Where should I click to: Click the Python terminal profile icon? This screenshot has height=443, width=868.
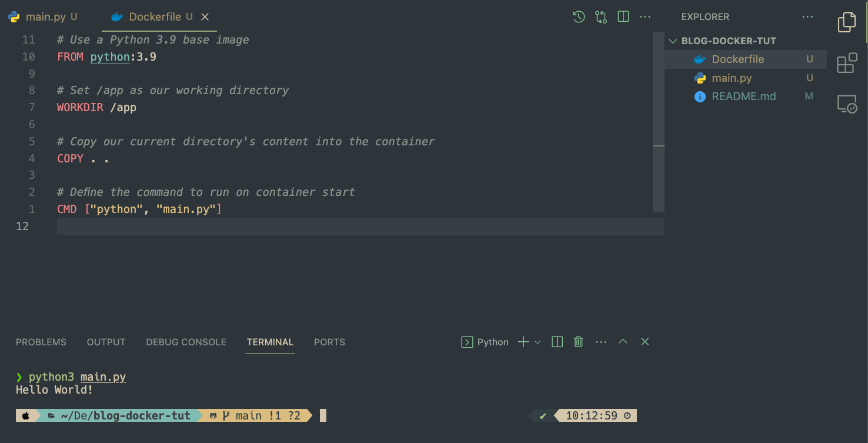[x=467, y=342]
